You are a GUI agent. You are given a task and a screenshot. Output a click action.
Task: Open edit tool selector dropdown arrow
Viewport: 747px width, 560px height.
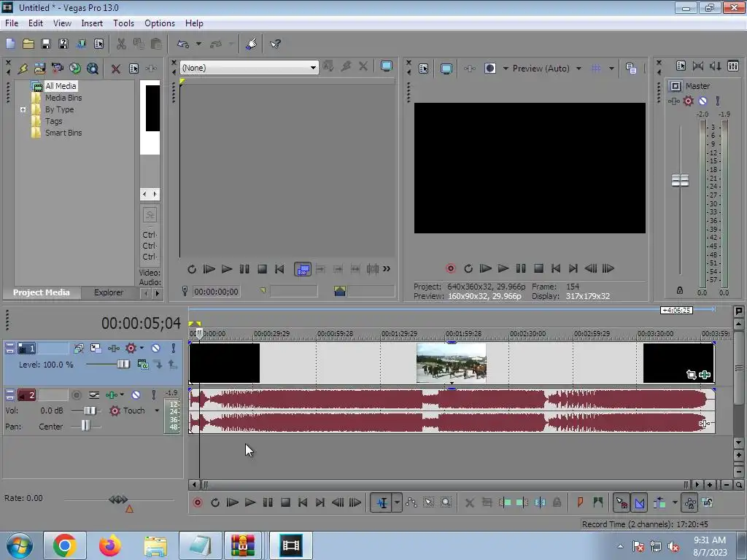(x=397, y=502)
